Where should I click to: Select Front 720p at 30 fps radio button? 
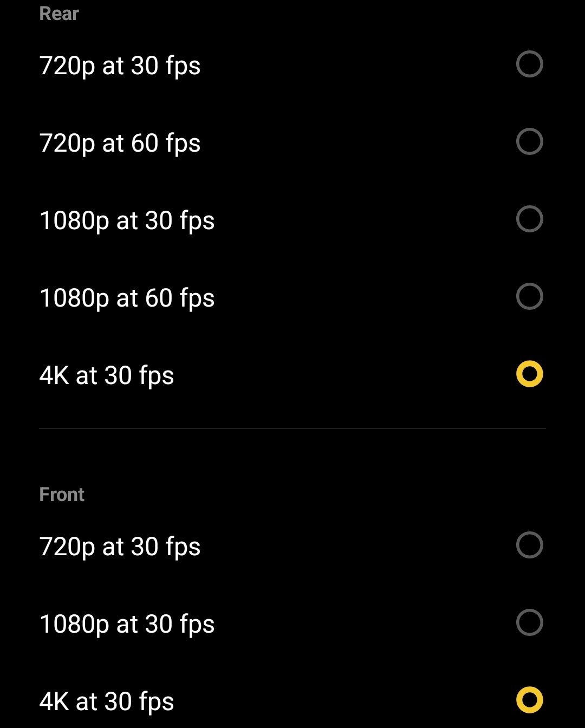click(x=529, y=545)
